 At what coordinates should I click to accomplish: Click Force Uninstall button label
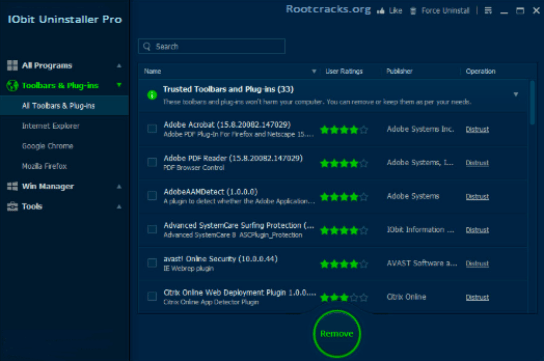click(445, 11)
